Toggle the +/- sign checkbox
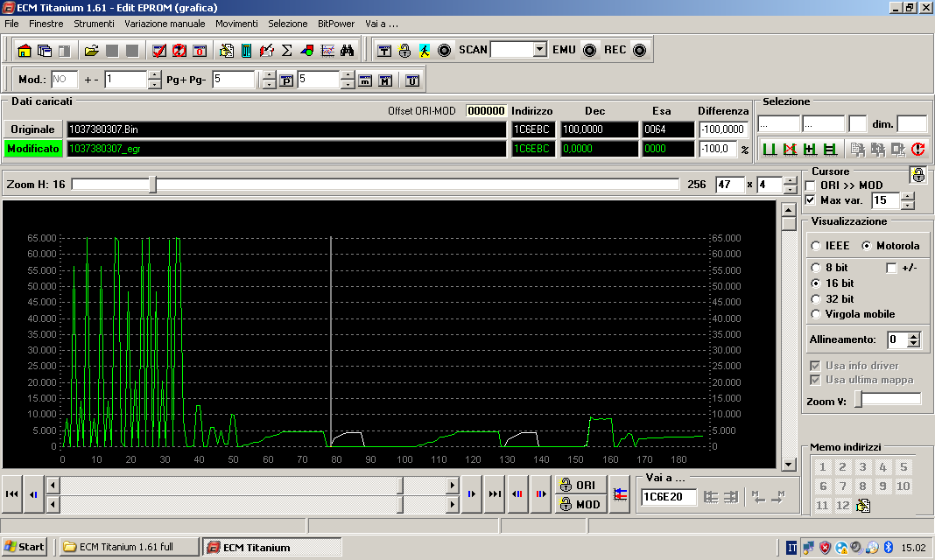 point(891,268)
